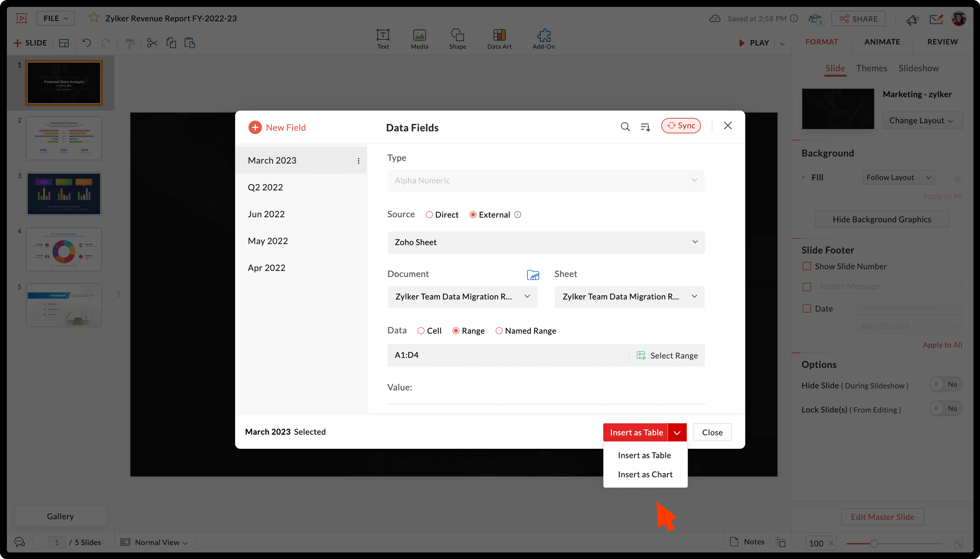Image resolution: width=980 pixels, height=559 pixels.
Task: Close the Data Fields dialog
Action: (x=727, y=126)
